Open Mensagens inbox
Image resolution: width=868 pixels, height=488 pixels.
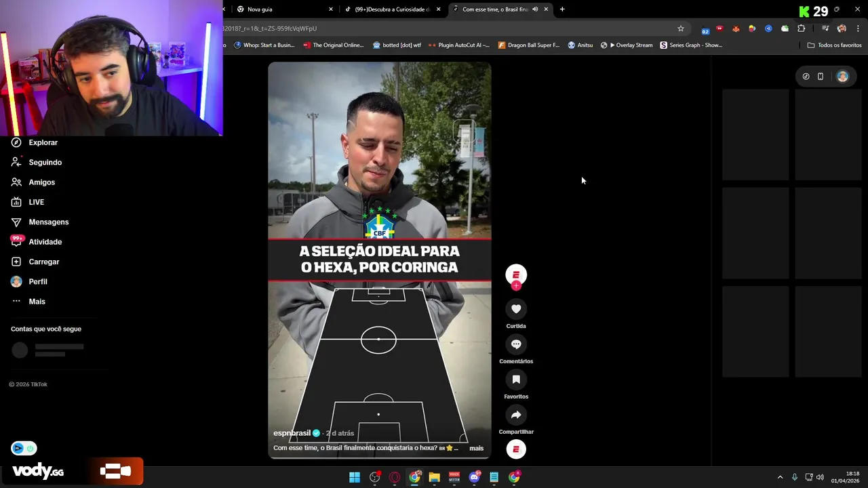pyautogui.click(x=40, y=222)
